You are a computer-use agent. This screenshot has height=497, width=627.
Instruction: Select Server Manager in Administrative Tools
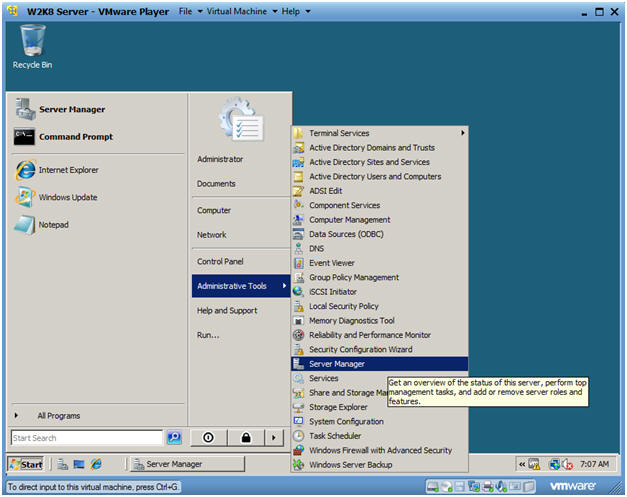380,364
